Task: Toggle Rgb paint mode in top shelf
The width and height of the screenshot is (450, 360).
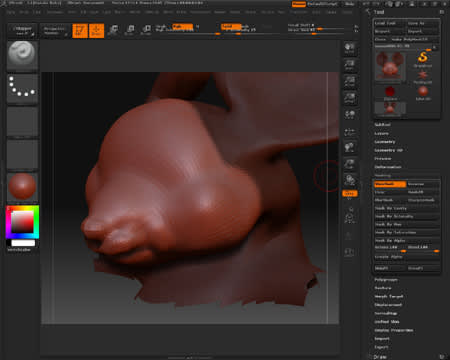Action: [182, 26]
